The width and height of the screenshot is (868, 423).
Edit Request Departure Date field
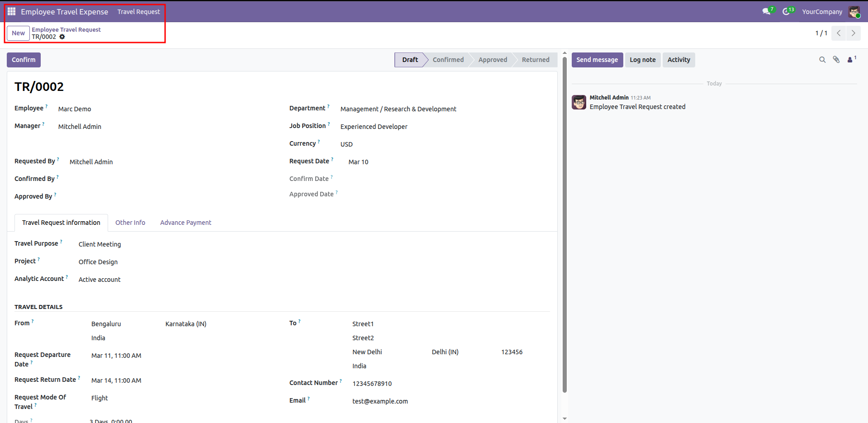(x=116, y=356)
